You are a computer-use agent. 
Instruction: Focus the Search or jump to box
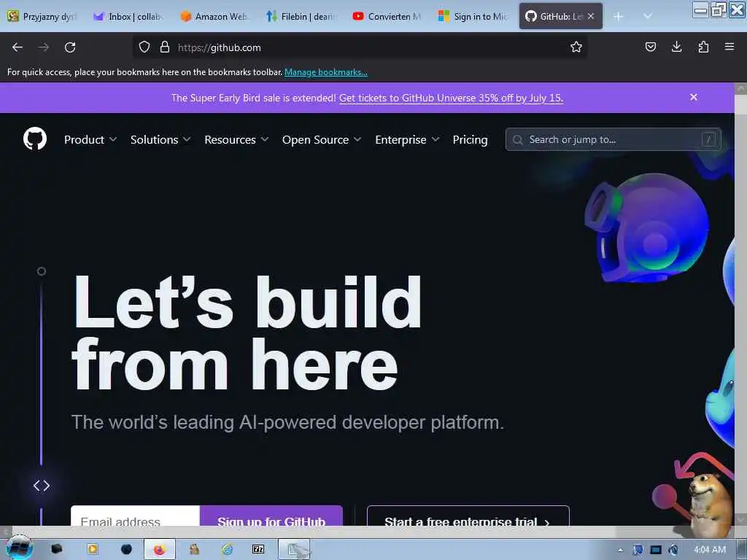[613, 139]
